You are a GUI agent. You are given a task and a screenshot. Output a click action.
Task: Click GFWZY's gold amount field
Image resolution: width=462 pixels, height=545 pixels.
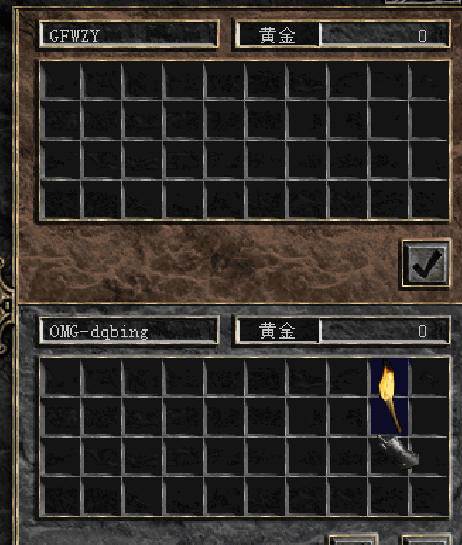(x=385, y=34)
